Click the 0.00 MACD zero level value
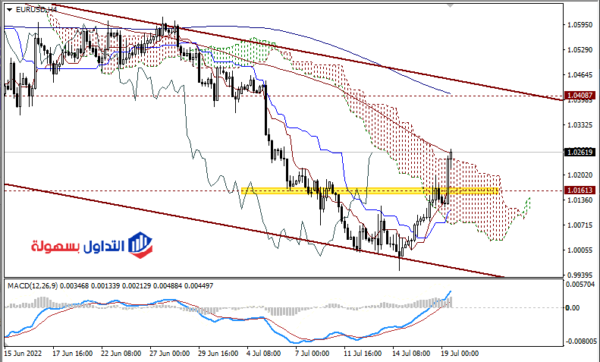This screenshot has height=362, width=600. tap(573, 308)
